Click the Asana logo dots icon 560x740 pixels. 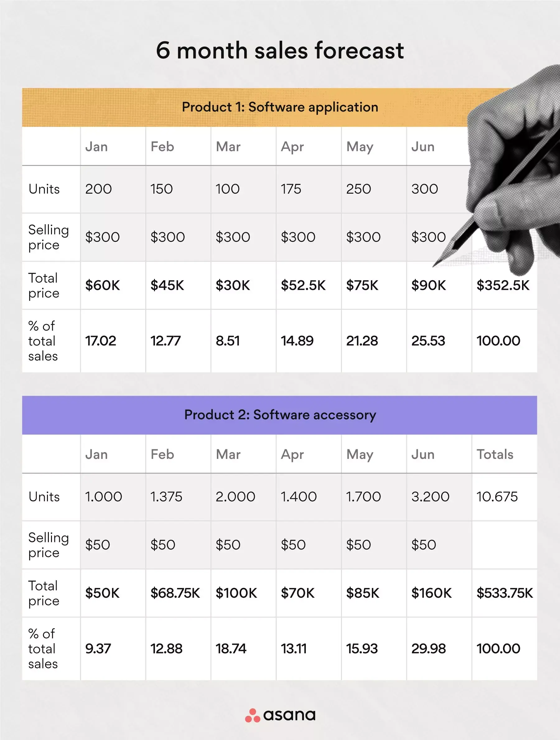(252, 716)
